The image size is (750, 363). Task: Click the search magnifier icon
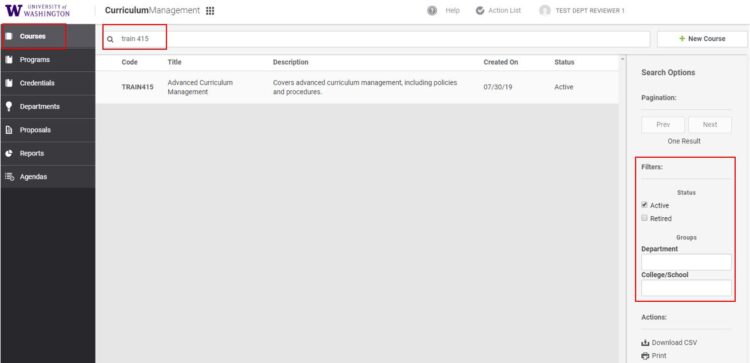click(x=110, y=39)
